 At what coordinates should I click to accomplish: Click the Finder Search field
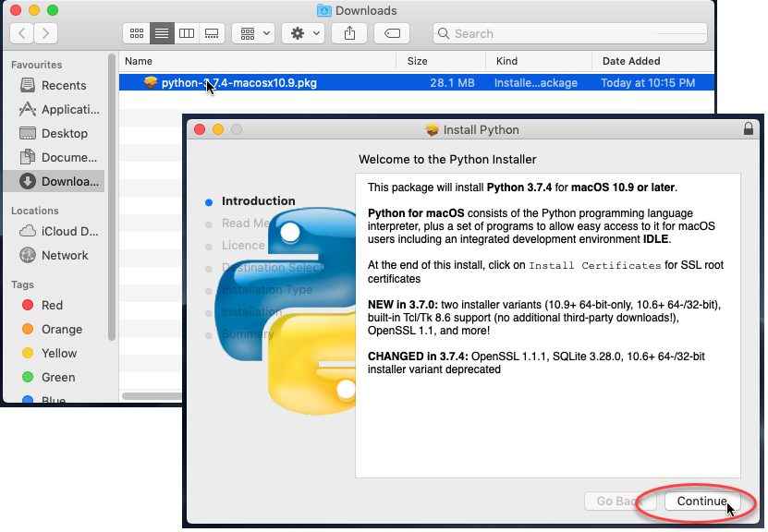570,33
